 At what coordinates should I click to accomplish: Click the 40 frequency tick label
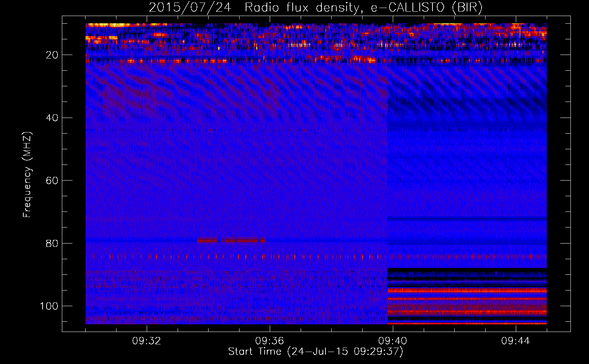tap(52, 118)
